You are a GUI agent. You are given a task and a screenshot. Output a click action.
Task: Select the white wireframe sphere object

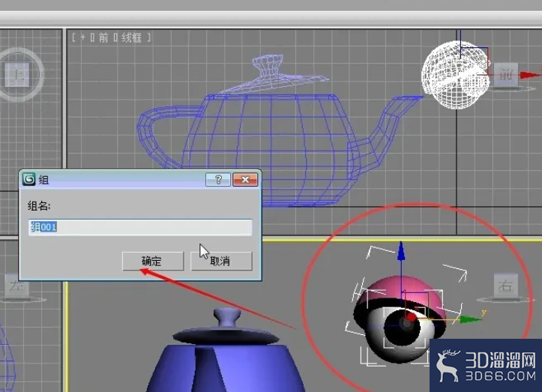(x=456, y=75)
